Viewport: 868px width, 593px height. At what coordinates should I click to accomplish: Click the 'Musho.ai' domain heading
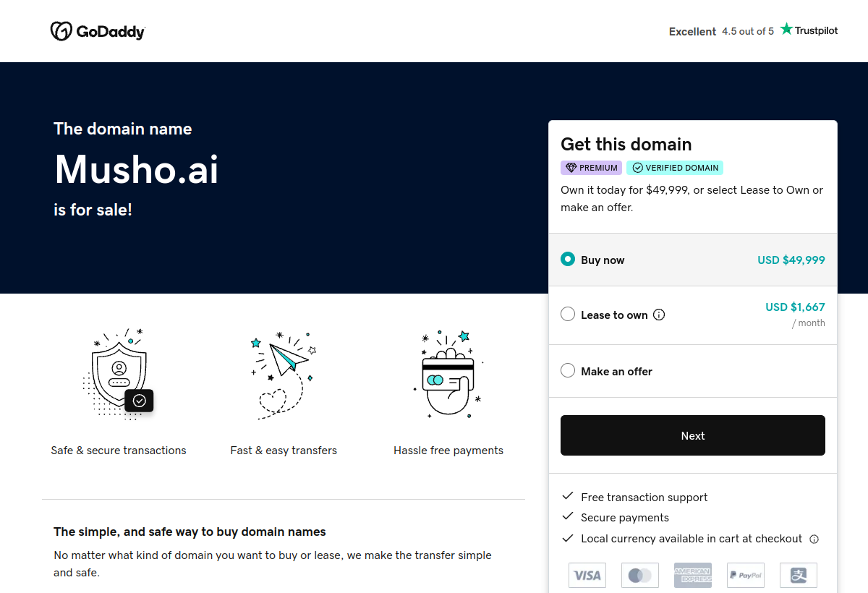(136, 169)
